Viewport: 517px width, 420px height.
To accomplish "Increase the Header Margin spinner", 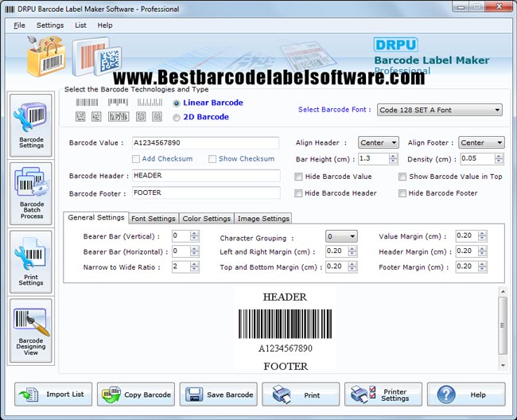I will (482, 248).
